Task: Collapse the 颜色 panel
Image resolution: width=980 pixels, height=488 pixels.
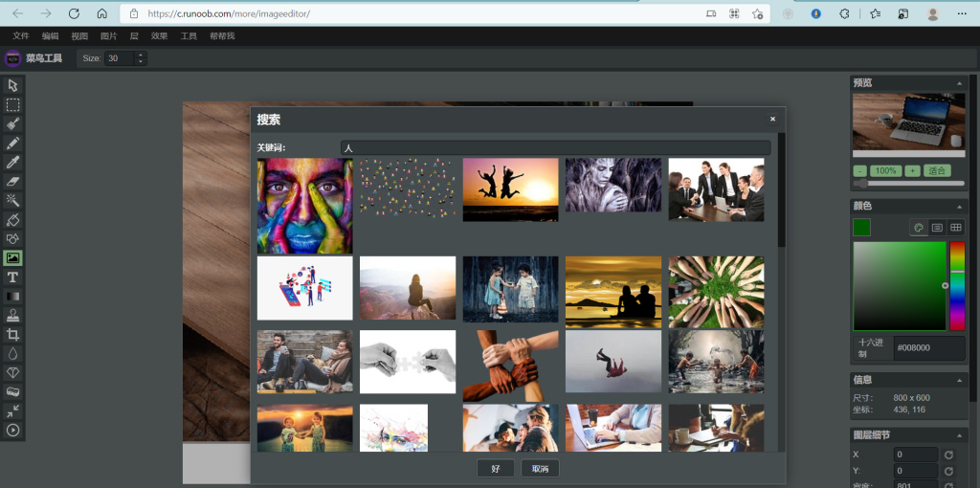Action: click(x=959, y=207)
